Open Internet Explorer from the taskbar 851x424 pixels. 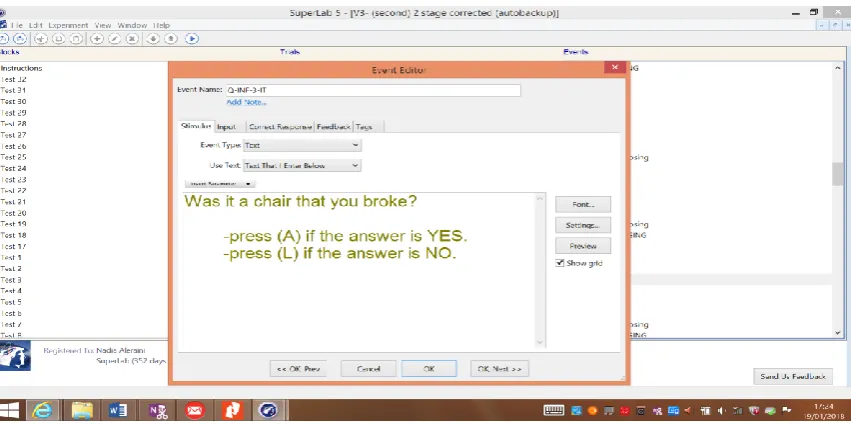click(43, 411)
